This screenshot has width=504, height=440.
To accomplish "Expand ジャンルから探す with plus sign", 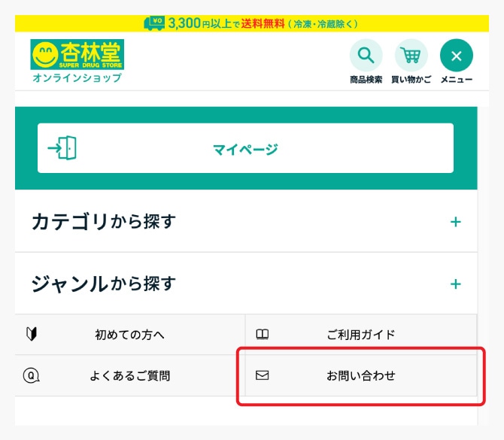I will (x=455, y=284).
